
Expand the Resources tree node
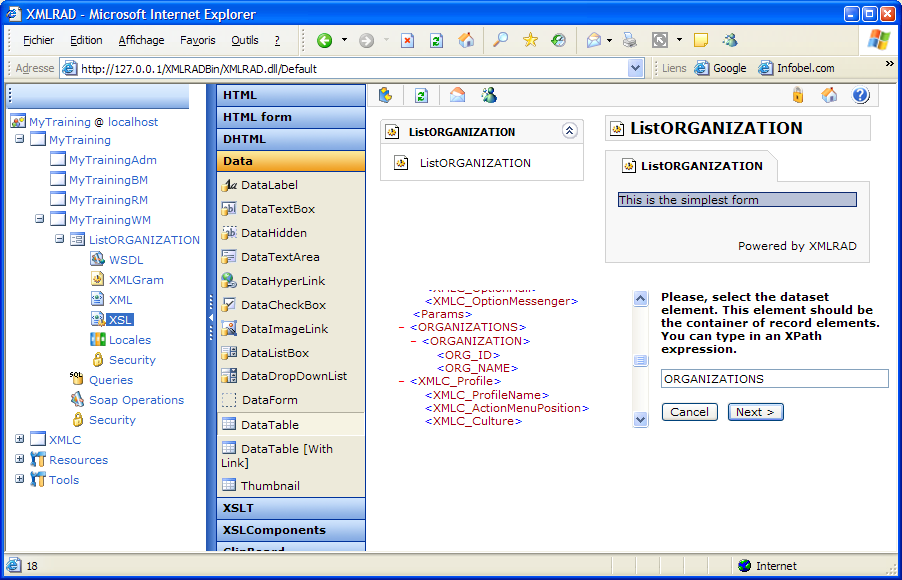pyautogui.click(x=20, y=460)
